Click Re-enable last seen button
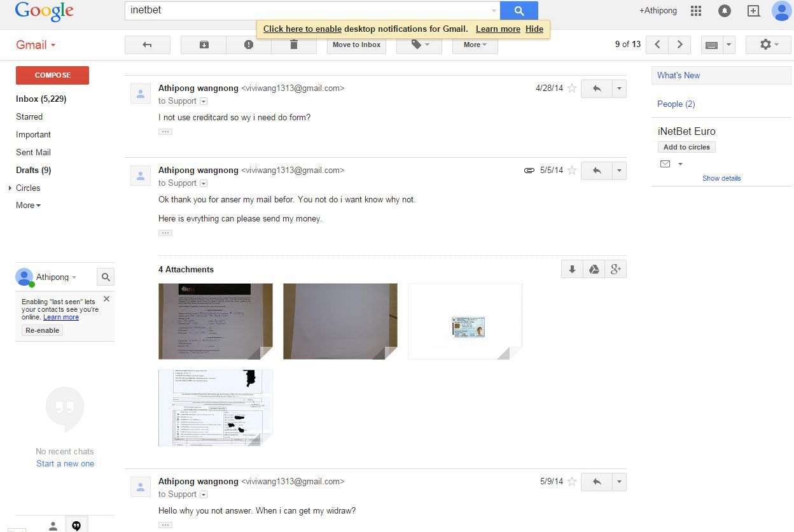 (x=43, y=330)
